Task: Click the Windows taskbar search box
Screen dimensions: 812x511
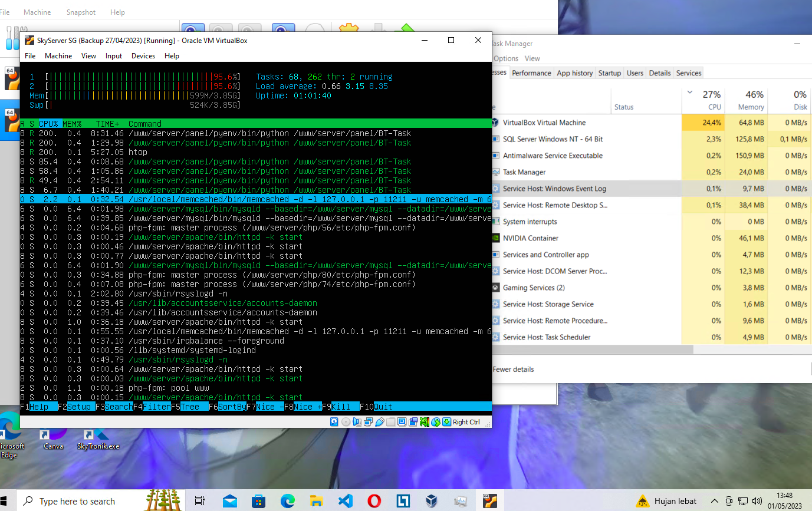Action: (77, 501)
